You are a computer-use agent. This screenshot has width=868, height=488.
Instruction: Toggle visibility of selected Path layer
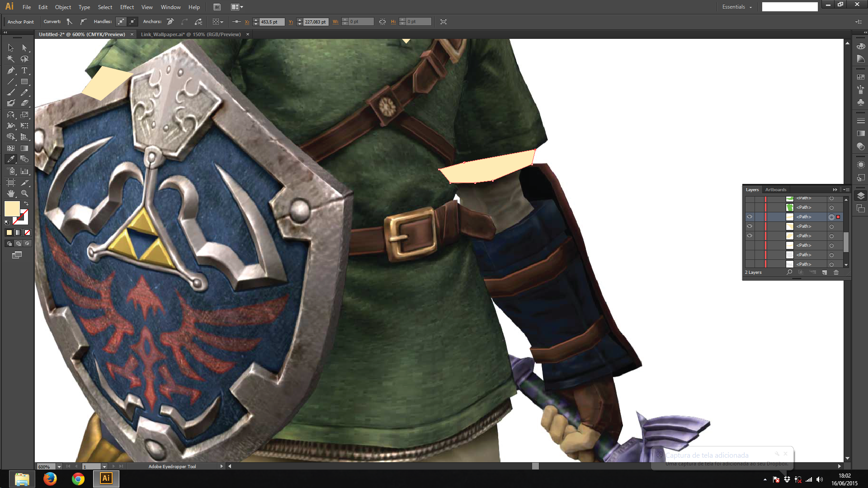750,217
